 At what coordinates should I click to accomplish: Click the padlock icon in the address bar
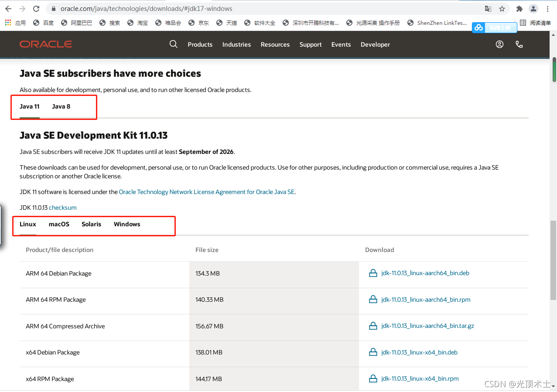pyautogui.click(x=54, y=9)
